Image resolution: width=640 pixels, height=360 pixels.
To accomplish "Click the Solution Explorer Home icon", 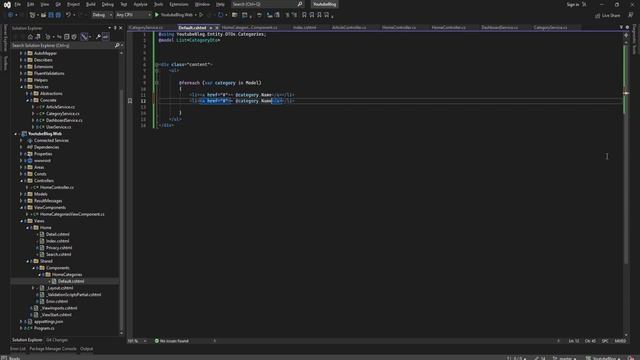I will click(30, 37).
